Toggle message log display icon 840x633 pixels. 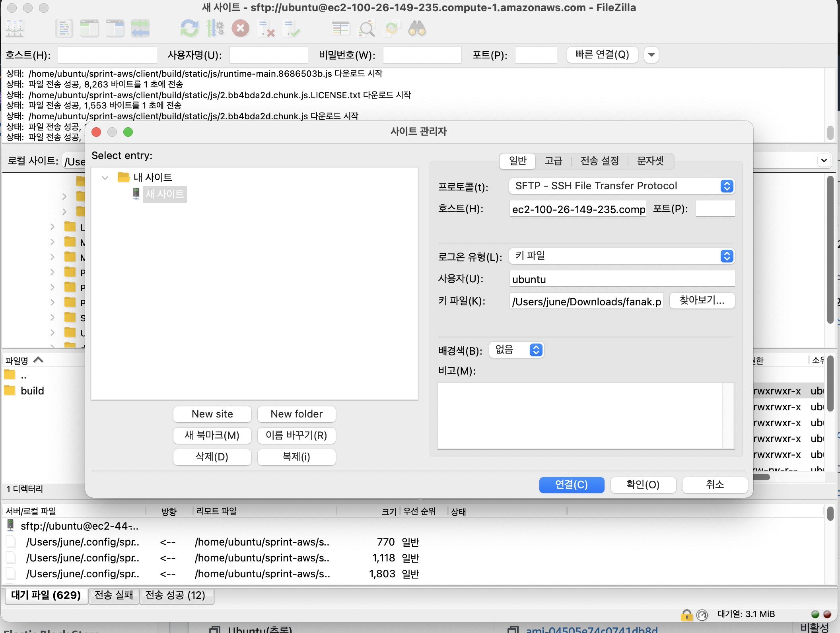[x=64, y=29]
